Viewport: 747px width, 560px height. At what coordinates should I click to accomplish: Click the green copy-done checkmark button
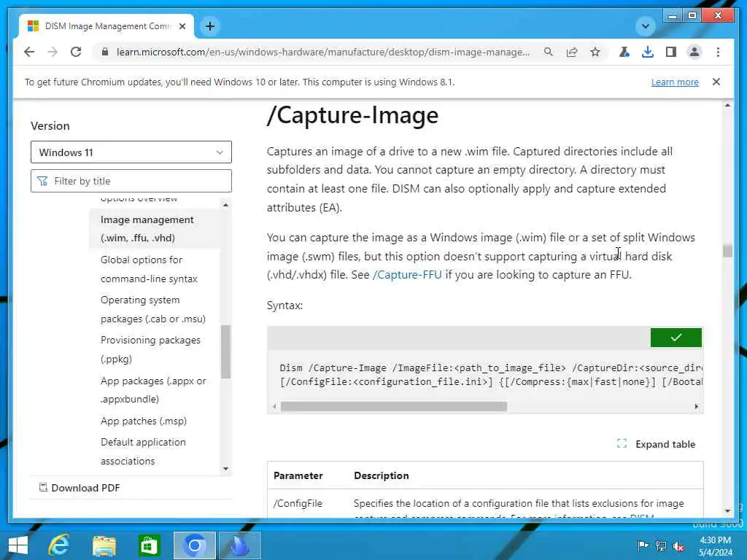[676, 338]
